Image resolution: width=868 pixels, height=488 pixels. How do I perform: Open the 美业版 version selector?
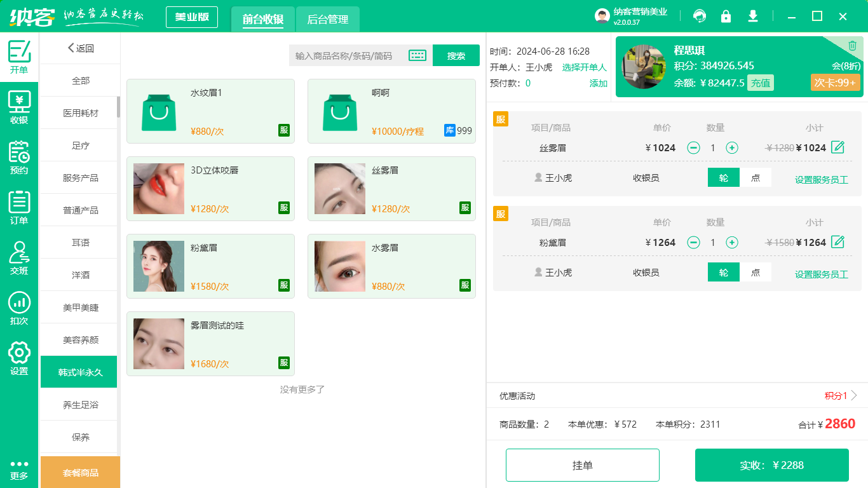[192, 17]
